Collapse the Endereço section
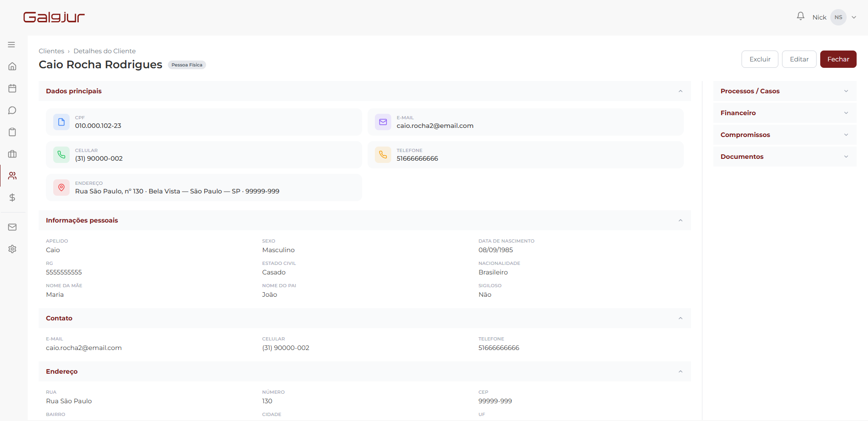 coord(681,371)
